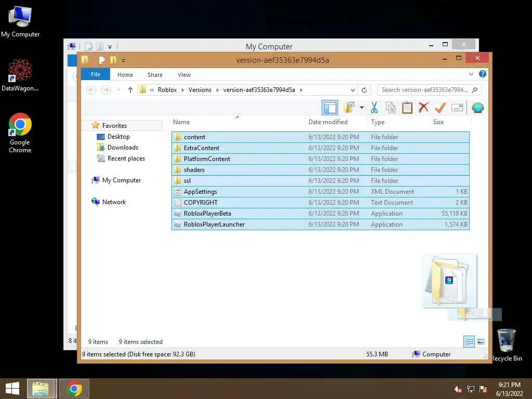Screen dimensions: 532x399
Task: Select Network in navigation pane
Action: tap(114, 202)
